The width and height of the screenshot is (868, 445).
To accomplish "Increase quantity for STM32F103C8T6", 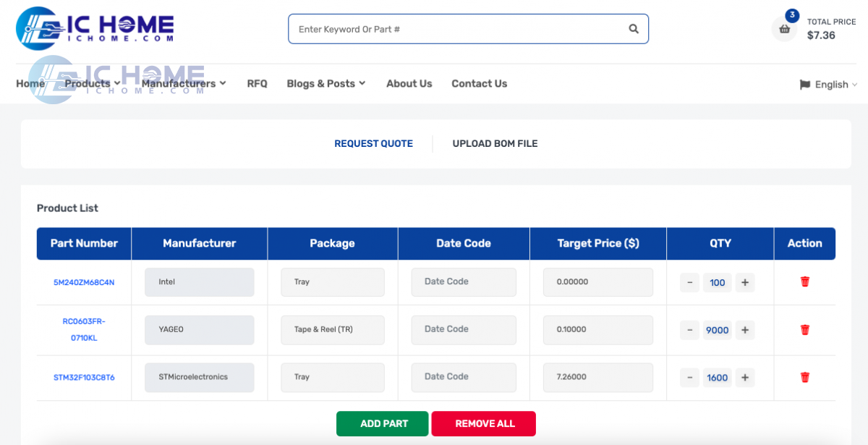I will click(745, 377).
